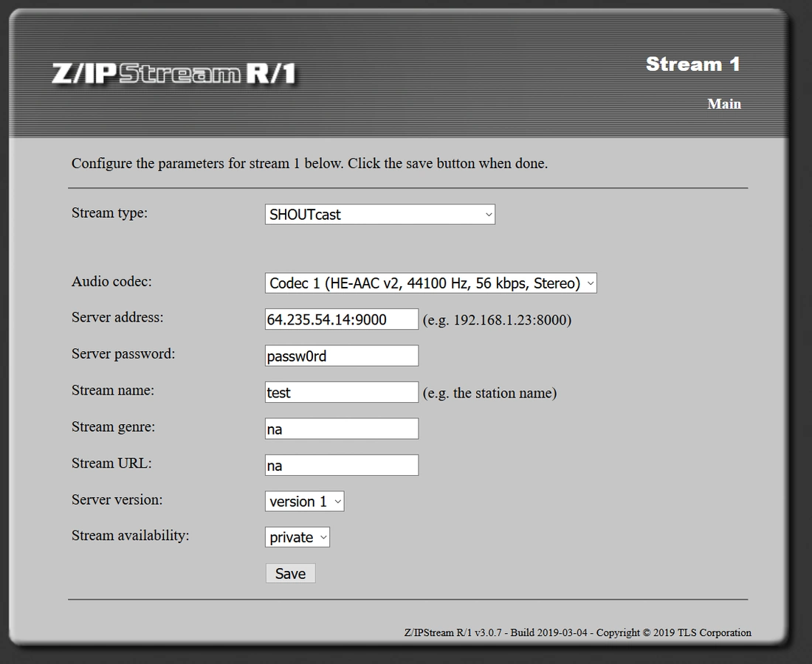Click the Server address input field
The width and height of the screenshot is (812, 664).
coord(341,319)
